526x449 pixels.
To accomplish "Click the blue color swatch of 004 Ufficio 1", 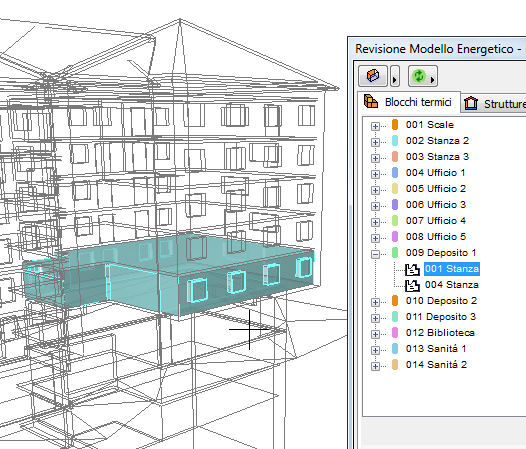I will (395, 172).
